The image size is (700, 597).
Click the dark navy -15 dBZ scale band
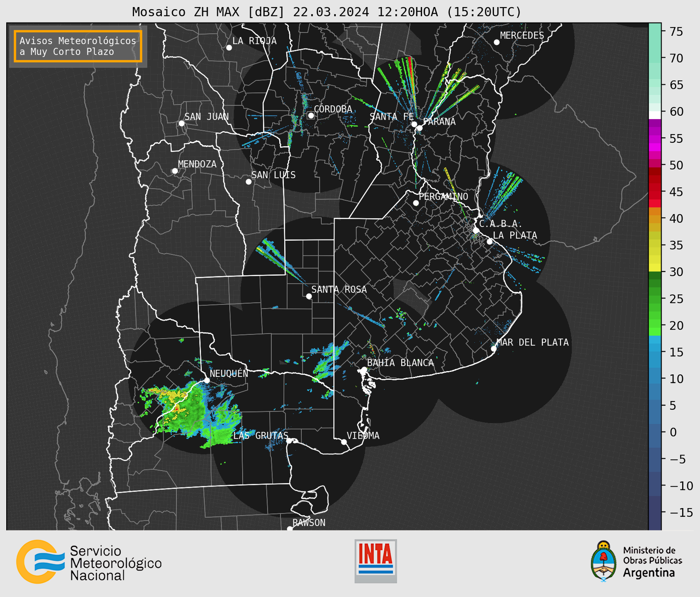click(654, 513)
